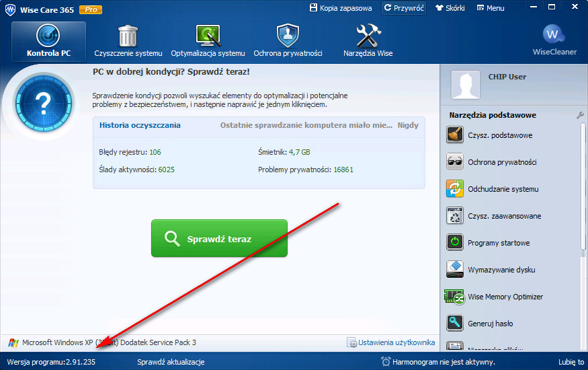Screen dimensions: 588x370
Task: Click the CHIP User name label
Action: [507, 77]
